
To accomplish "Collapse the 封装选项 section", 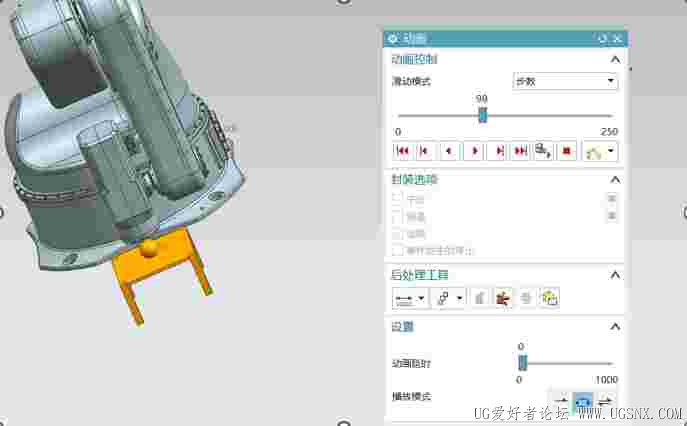I will (615, 180).
